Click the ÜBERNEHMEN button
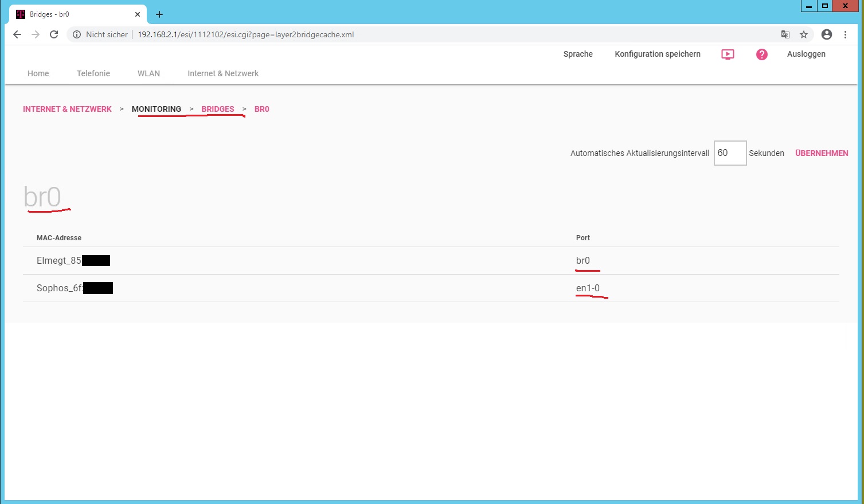 pyautogui.click(x=822, y=153)
